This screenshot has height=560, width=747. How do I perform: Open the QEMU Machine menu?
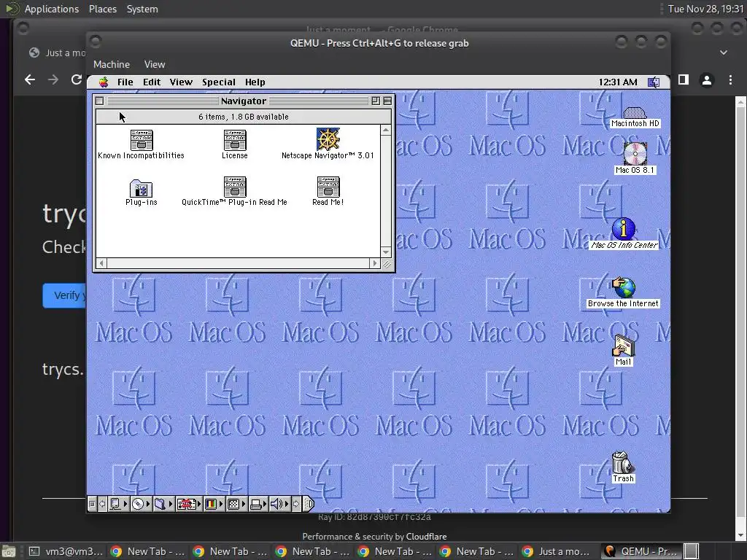click(112, 64)
